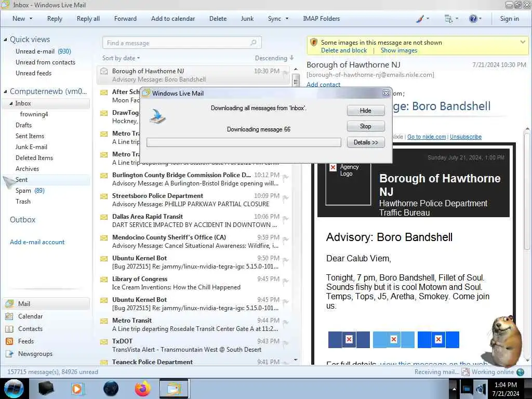Viewport: 532px width, 399px height.
Task: Open the Archives folder
Action: coord(27,169)
